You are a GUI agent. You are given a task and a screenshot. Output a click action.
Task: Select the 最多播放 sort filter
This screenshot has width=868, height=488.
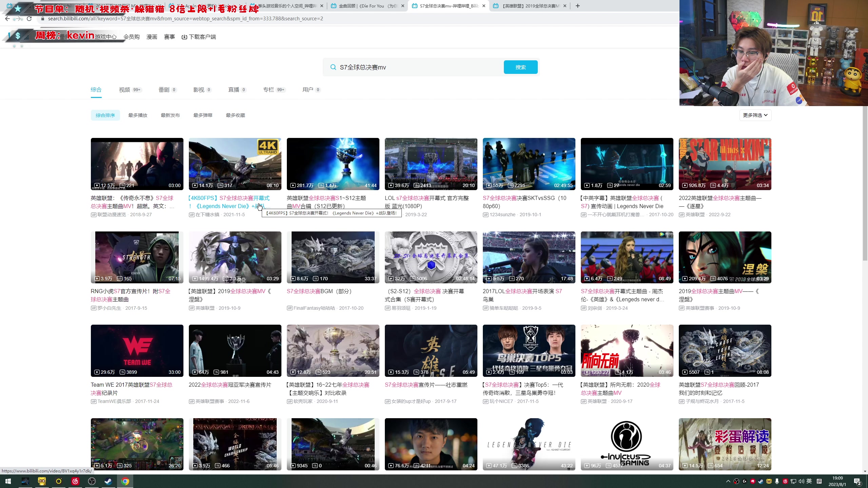click(137, 115)
